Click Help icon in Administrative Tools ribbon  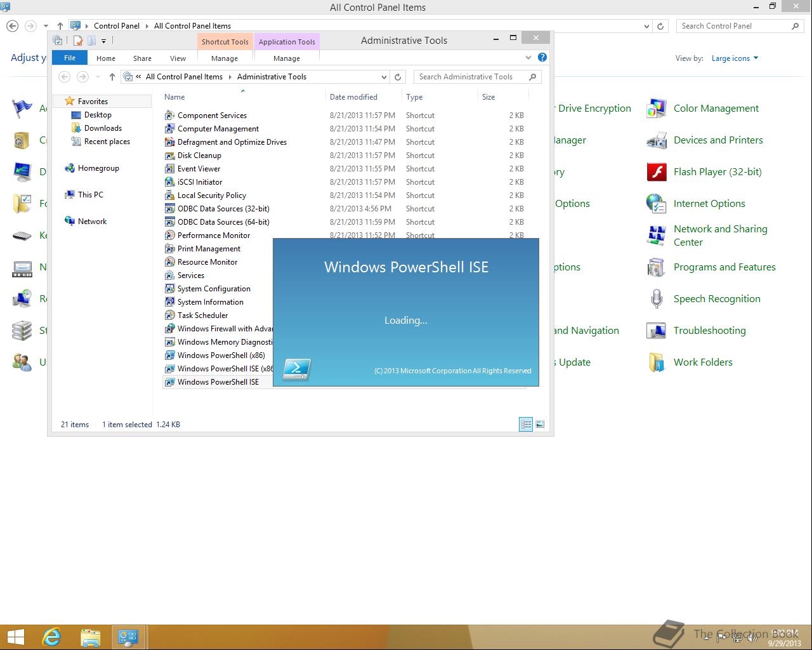[542, 57]
